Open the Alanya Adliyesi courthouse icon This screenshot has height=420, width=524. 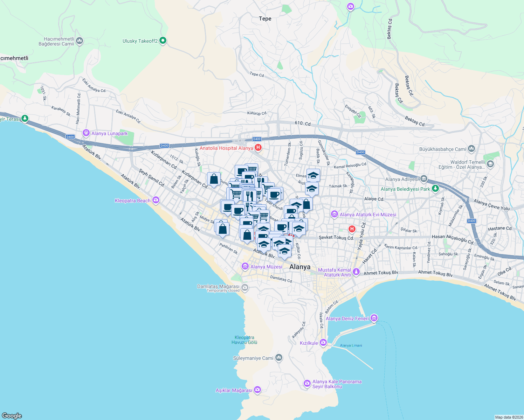(x=424, y=179)
